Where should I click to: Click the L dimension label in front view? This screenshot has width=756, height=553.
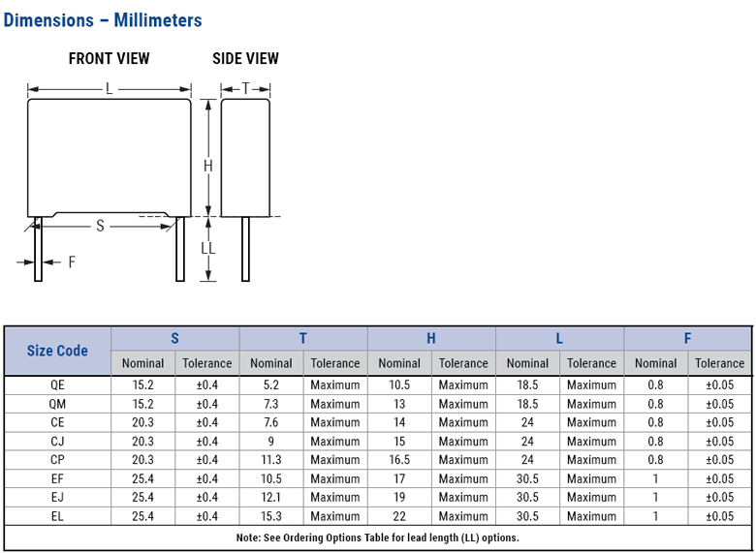tap(110, 89)
